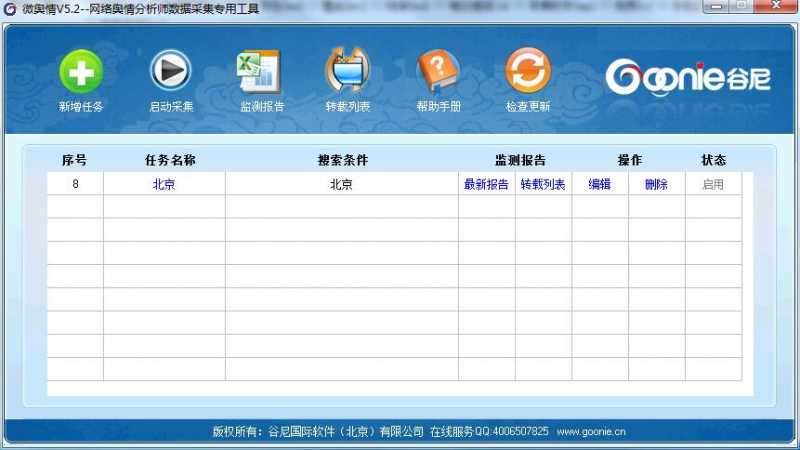Viewport: 800px width, 450px height.
Task: Open 最新报告 link for the 北京 task
Action: point(486,184)
